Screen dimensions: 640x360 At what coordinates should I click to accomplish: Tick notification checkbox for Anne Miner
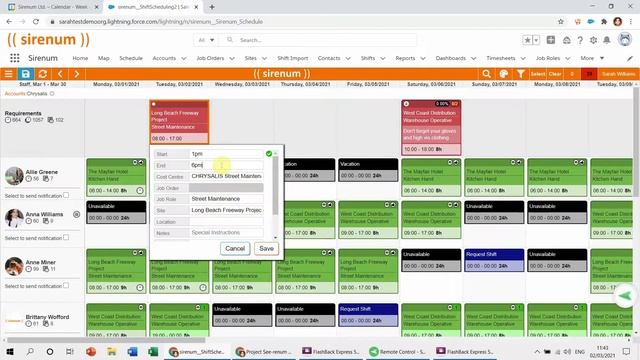pyautogui.click(x=66, y=285)
